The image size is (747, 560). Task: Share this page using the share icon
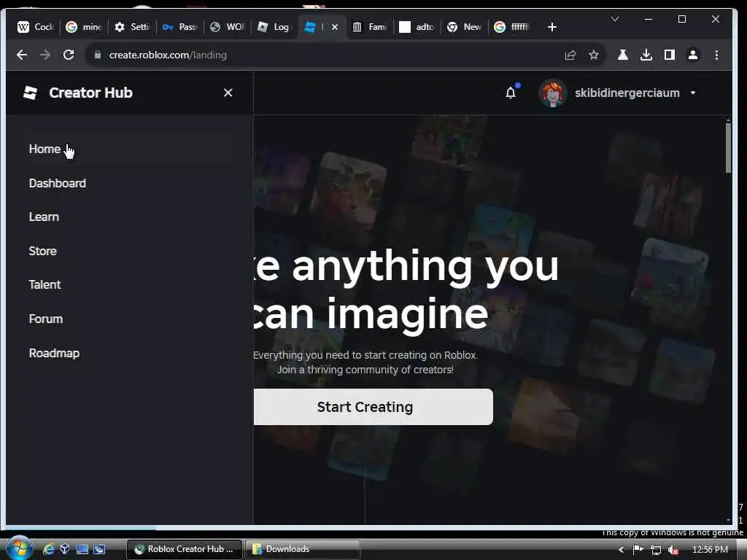pyautogui.click(x=570, y=55)
